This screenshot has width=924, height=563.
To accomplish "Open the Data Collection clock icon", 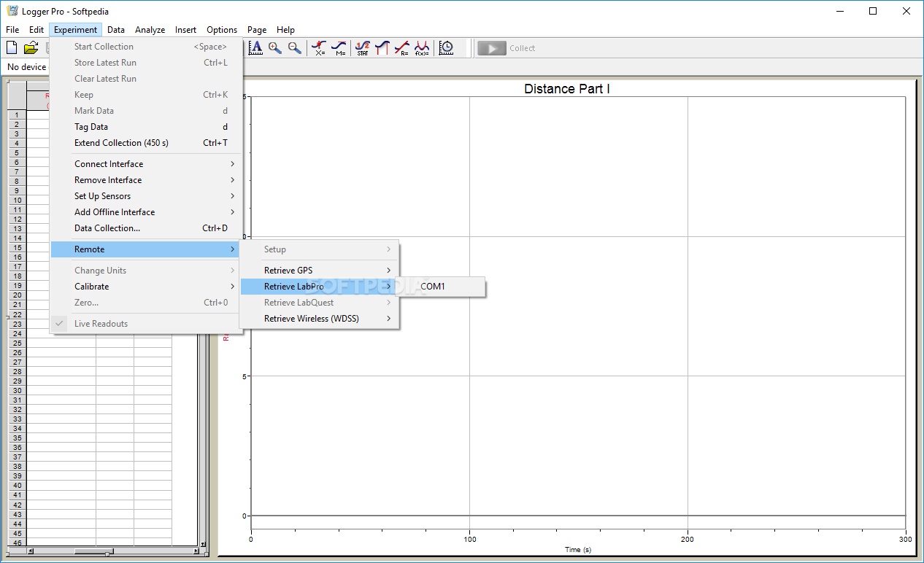I will click(446, 48).
